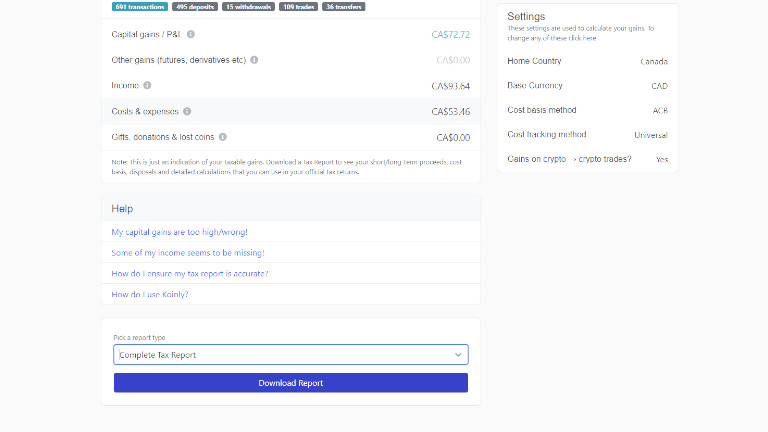This screenshot has width=768, height=432.
Task: Click the CA$72.72 capital gains amount
Action: pos(450,35)
